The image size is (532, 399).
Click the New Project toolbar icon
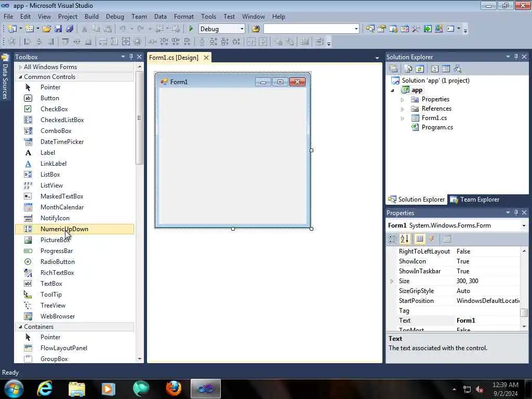[12, 29]
